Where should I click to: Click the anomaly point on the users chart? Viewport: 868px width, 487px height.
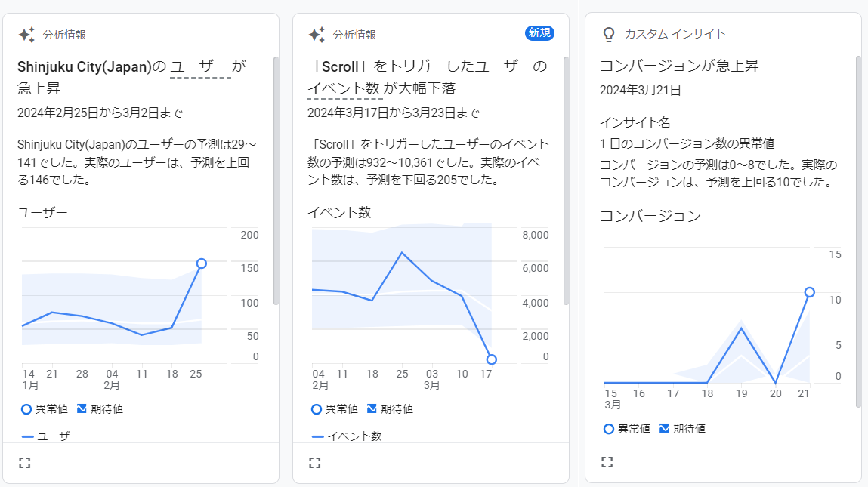click(202, 264)
